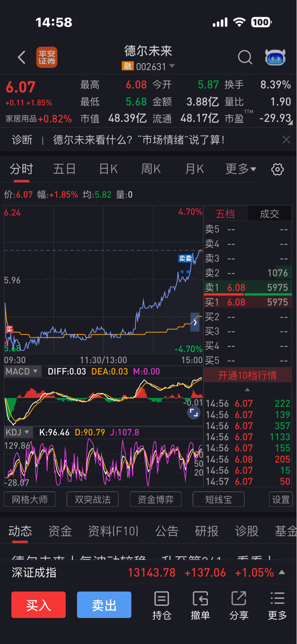Tap MACD DIFF:0.03 readout
This screenshot has width=297, height=644.
(66, 371)
